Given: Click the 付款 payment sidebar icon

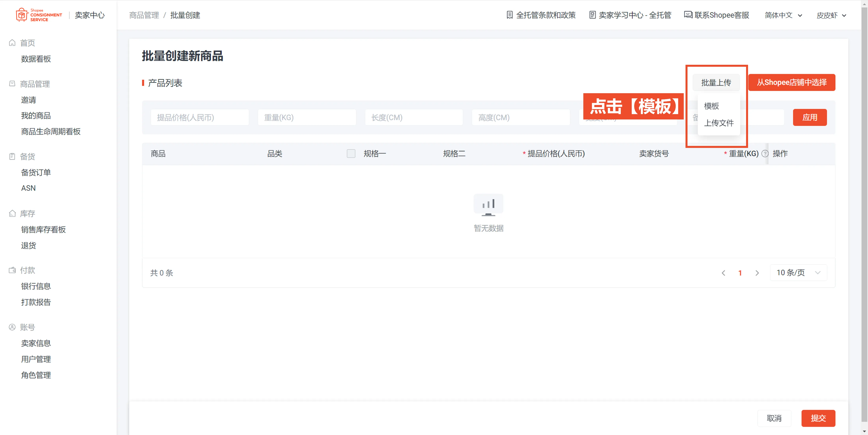Looking at the screenshot, I should 12,270.
